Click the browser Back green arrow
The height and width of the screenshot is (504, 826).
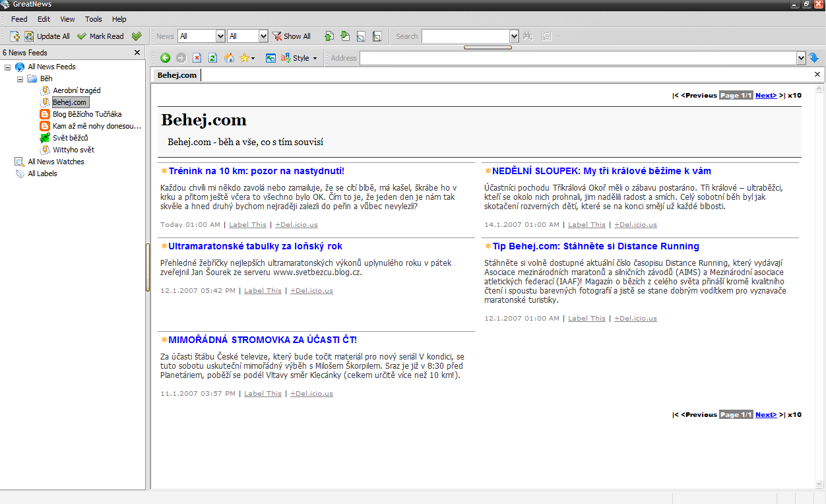pos(165,58)
